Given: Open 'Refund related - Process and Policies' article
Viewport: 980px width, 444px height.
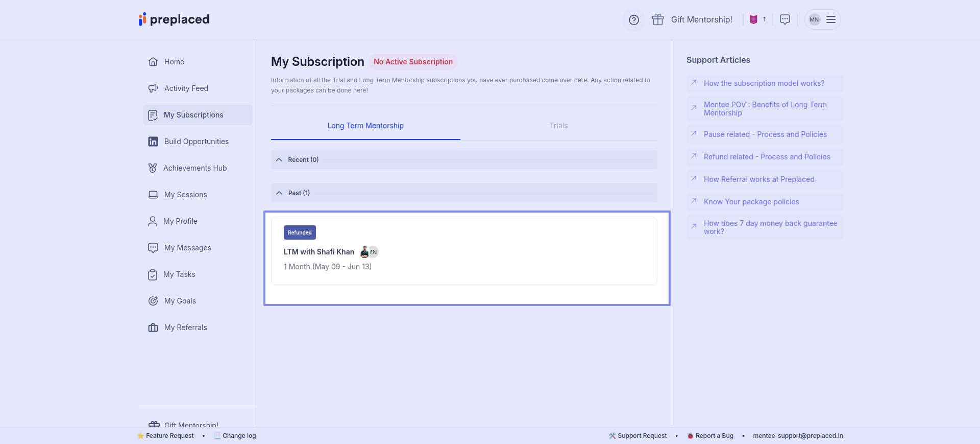Looking at the screenshot, I should click(767, 157).
